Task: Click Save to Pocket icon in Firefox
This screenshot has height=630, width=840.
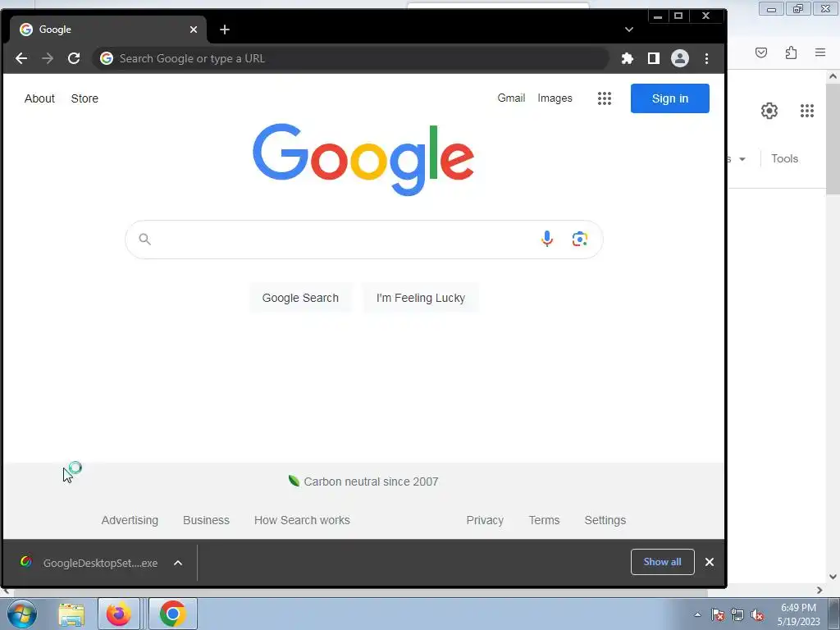Action: tap(761, 52)
